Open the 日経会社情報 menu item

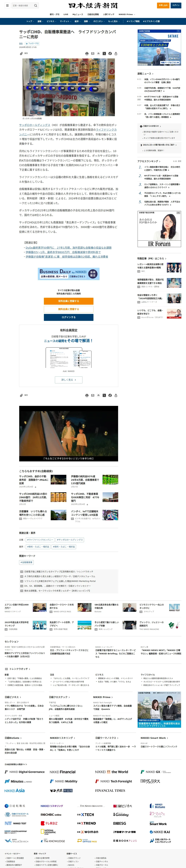93,14
